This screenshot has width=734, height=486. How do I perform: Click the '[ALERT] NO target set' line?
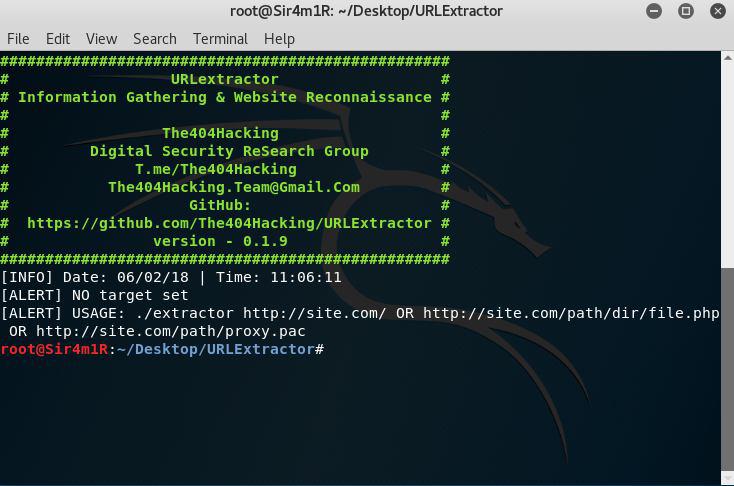[x=95, y=295]
